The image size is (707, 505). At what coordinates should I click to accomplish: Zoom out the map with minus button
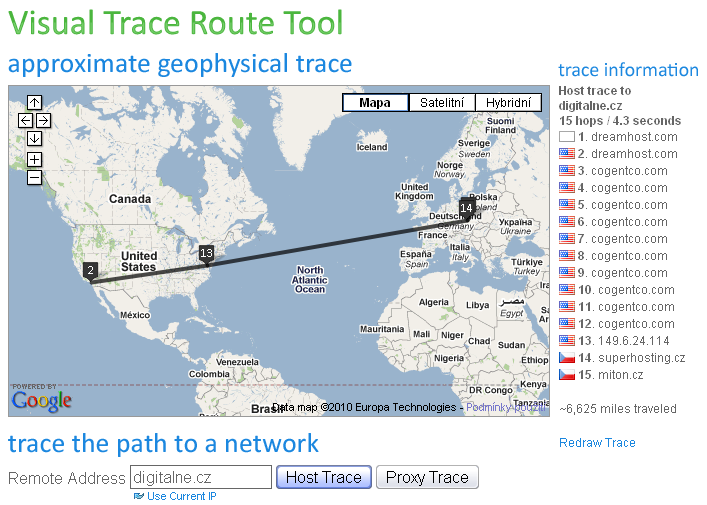point(34,177)
